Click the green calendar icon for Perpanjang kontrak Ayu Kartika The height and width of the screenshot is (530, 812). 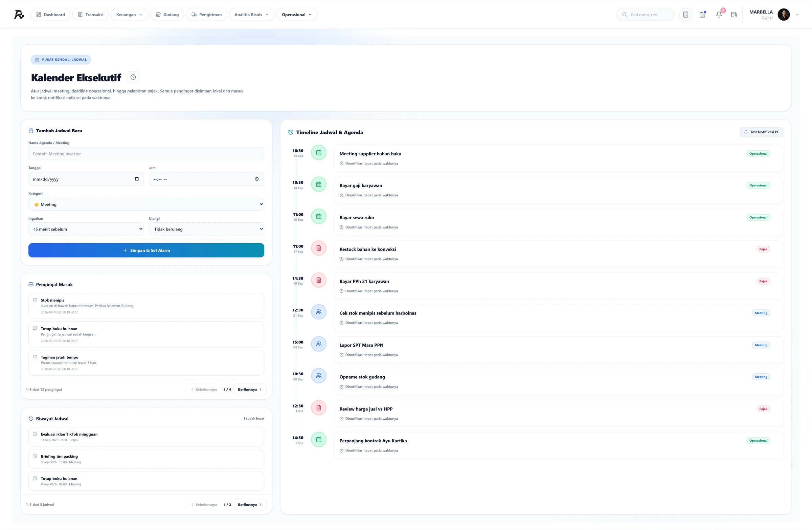click(x=319, y=440)
